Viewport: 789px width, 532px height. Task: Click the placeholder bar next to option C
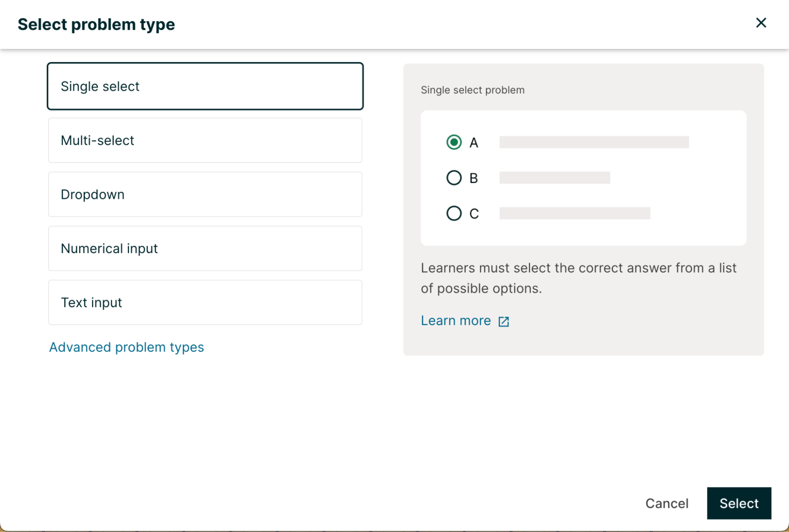(574, 213)
